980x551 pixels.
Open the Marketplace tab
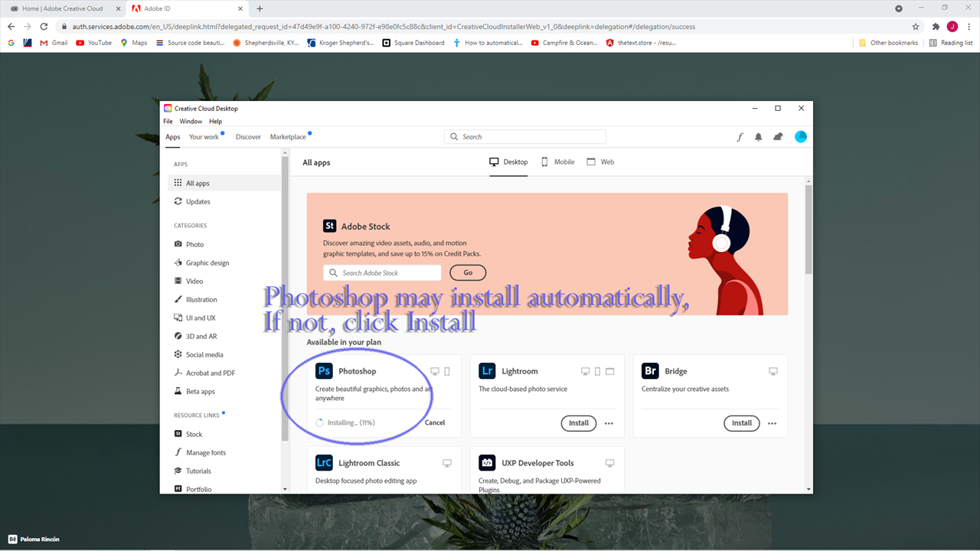pos(288,137)
